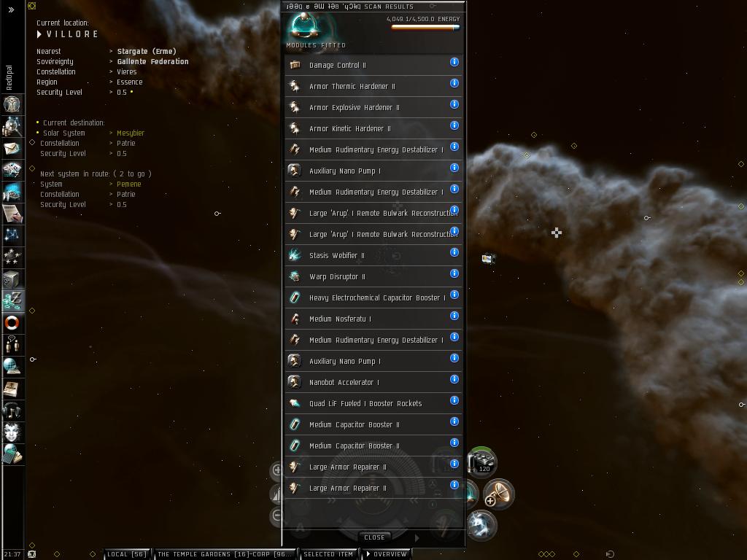
Task: Select the Armor Explosive Hardener II row
Action: [373, 108]
